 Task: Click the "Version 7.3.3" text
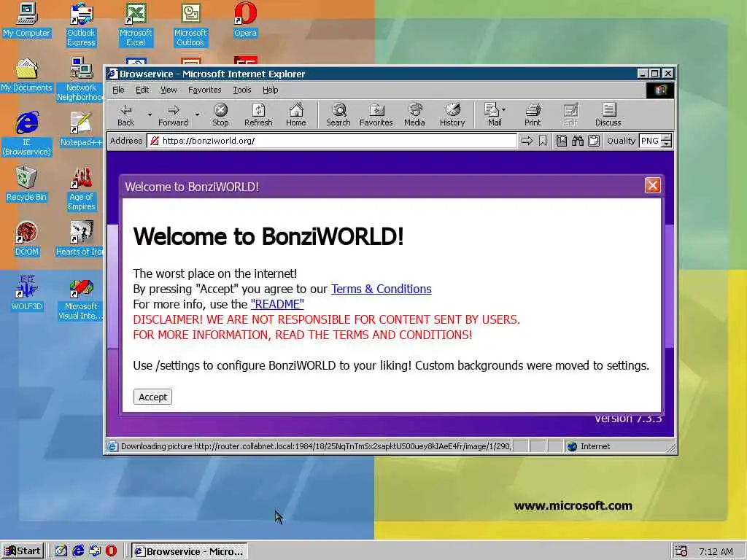coord(628,419)
